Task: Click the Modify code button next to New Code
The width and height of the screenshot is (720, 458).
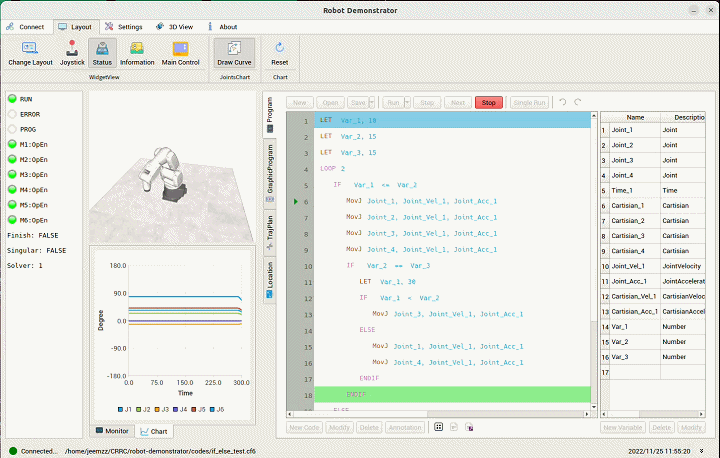Action: pos(339,427)
